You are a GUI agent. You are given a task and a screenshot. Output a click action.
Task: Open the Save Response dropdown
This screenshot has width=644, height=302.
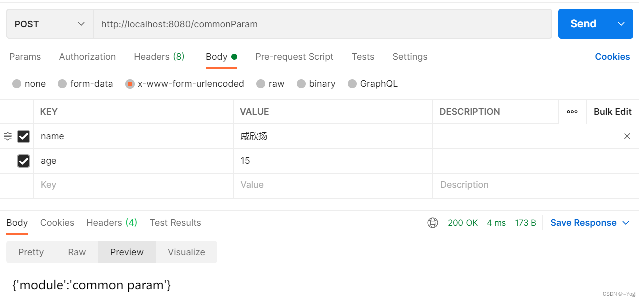click(x=590, y=223)
